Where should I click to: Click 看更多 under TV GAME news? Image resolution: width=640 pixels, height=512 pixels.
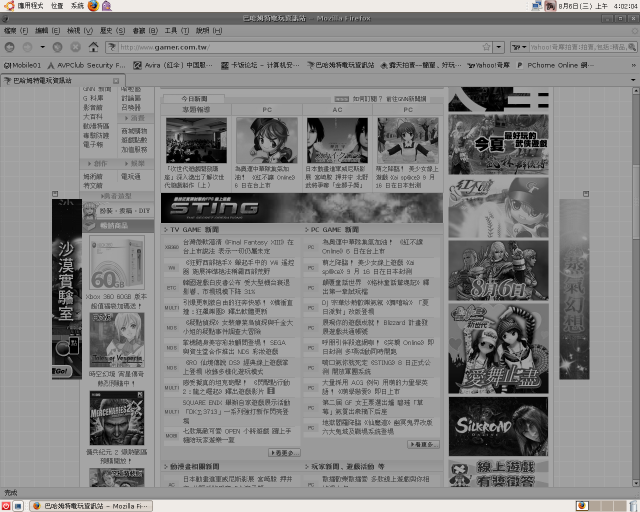tap(284, 452)
